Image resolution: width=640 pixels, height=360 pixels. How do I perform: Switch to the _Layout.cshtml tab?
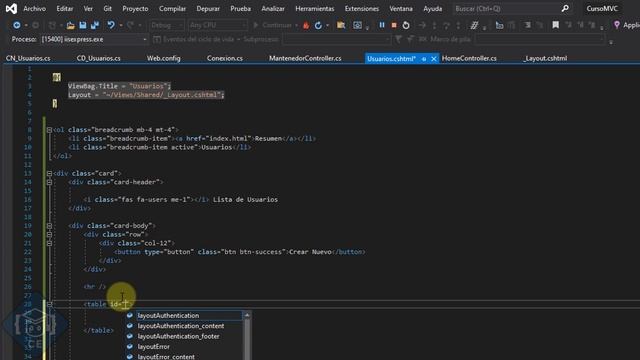click(x=545, y=58)
